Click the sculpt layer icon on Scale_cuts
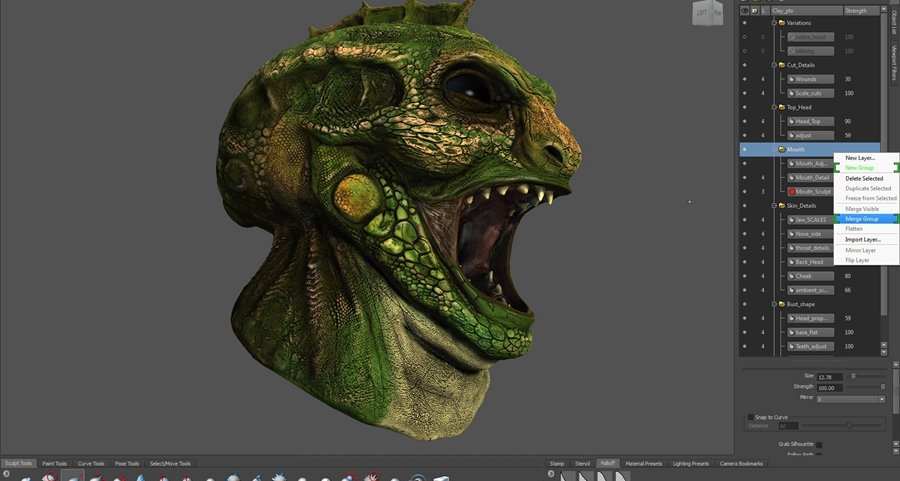The image size is (900, 481). point(792,93)
